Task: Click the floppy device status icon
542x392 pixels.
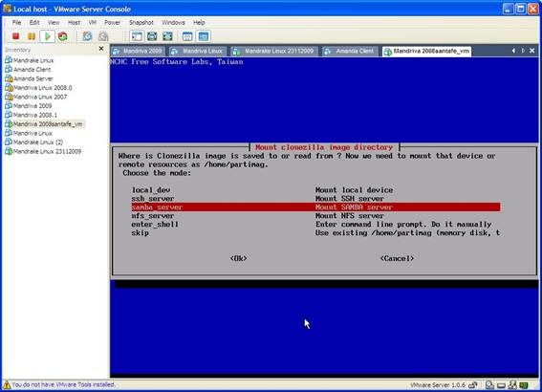Action: pos(501,385)
